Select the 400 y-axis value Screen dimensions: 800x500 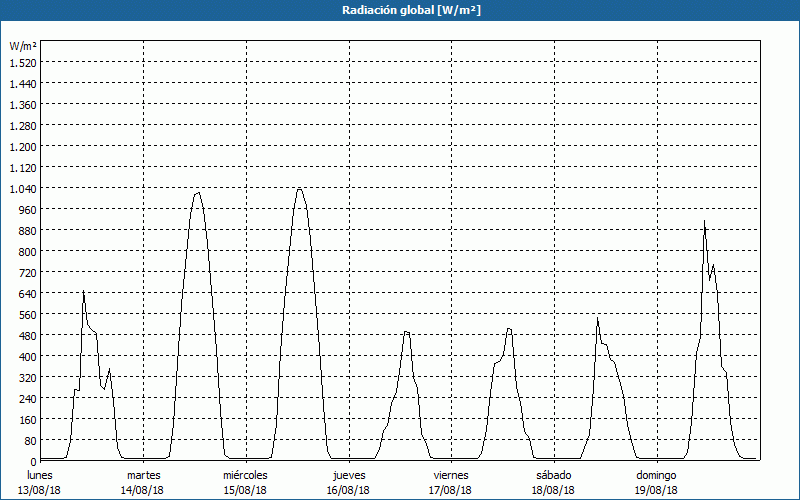[x=28, y=356]
